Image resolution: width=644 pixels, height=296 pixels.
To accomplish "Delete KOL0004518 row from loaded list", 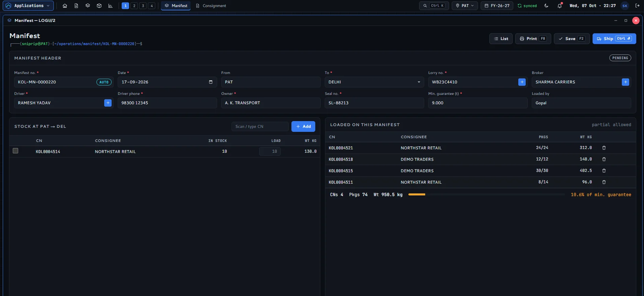I will click(604, 159).
